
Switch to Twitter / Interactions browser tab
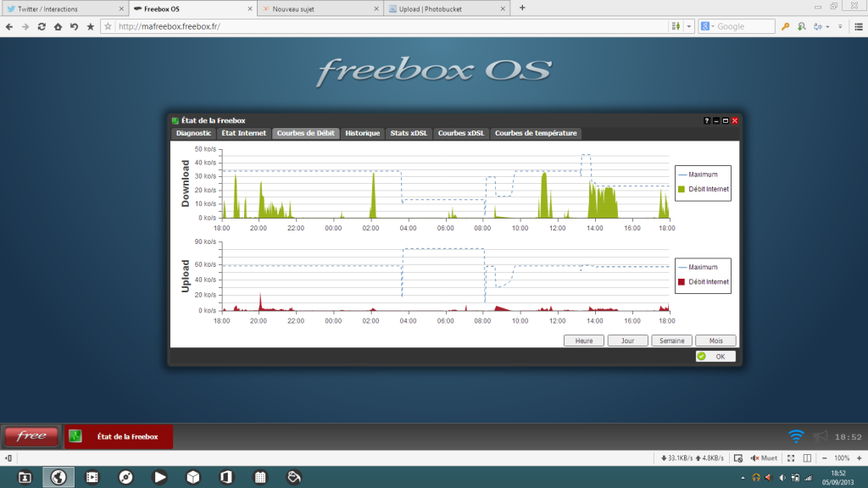(64, 8)
